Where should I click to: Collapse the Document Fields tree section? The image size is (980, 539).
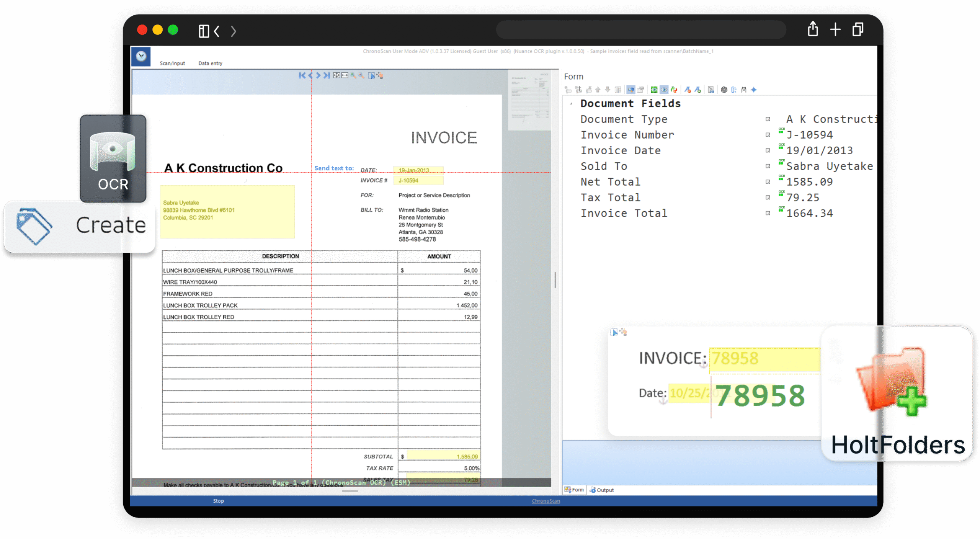coord(571,103)
